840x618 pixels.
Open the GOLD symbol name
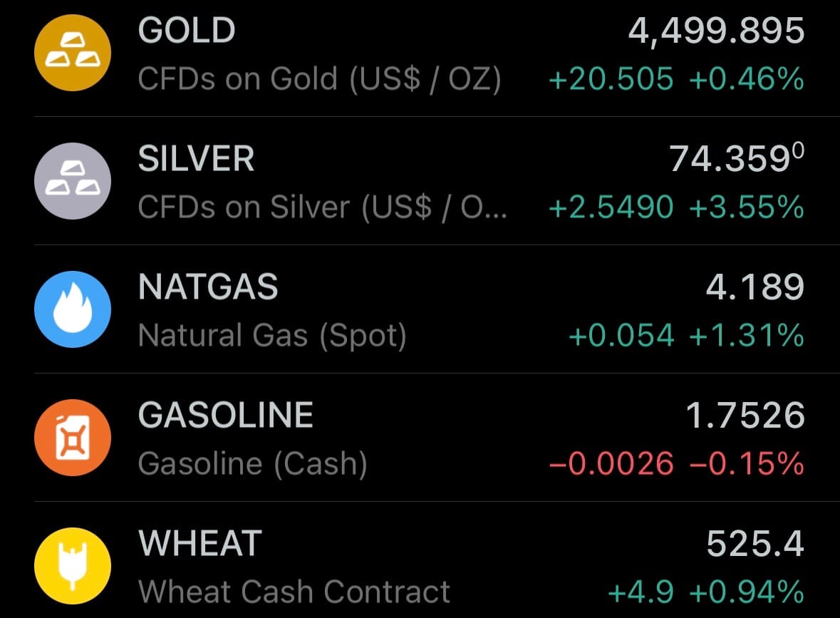pyautogui.click(x=187, y=31)
